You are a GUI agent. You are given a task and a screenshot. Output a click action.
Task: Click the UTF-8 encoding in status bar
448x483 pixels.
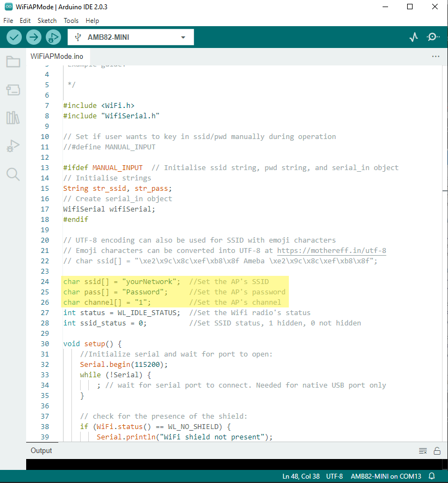334,476
